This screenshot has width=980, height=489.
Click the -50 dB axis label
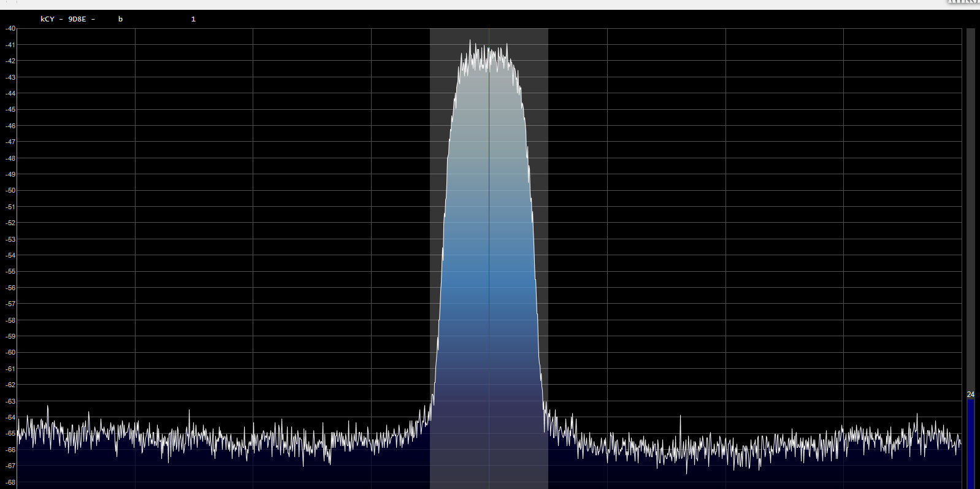coord(10,191)
